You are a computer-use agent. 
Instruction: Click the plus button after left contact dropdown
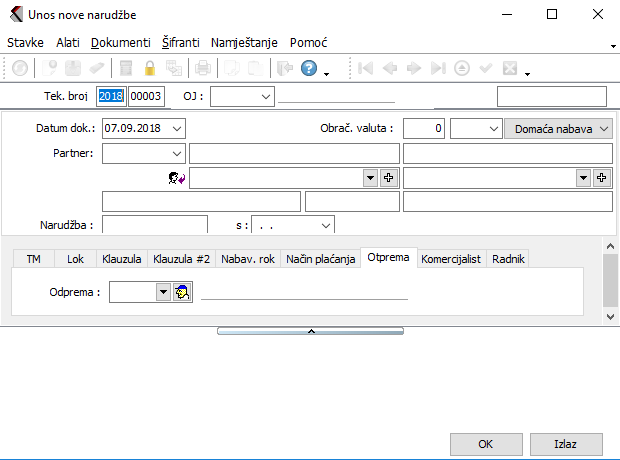click(x=389, y=177)
